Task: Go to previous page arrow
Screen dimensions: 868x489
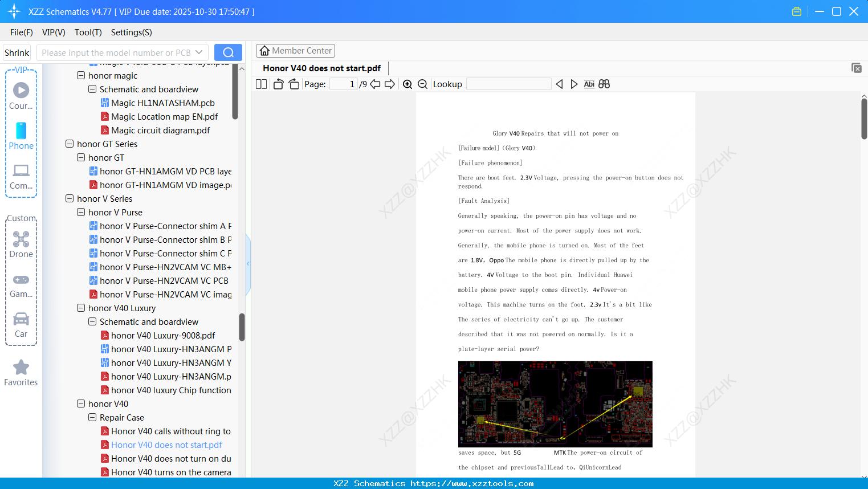Action: click(x=375, y=84)
